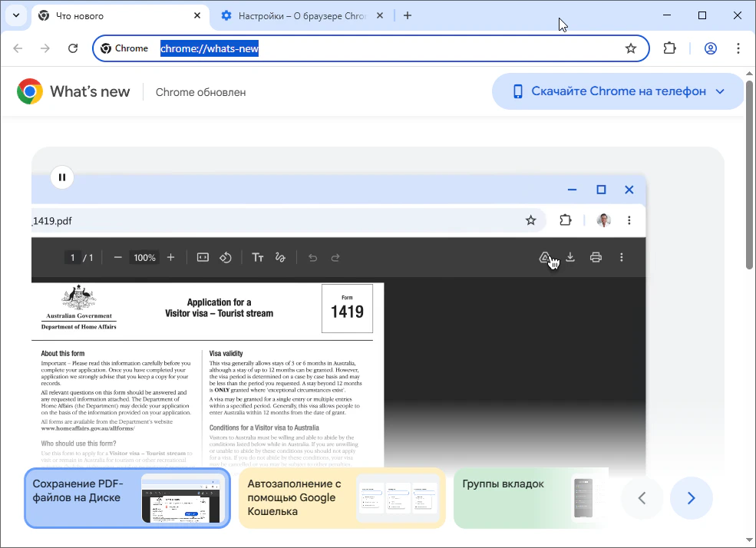
Task: Open the Chrome three-dot menu
Action: [x=738, y=48]
